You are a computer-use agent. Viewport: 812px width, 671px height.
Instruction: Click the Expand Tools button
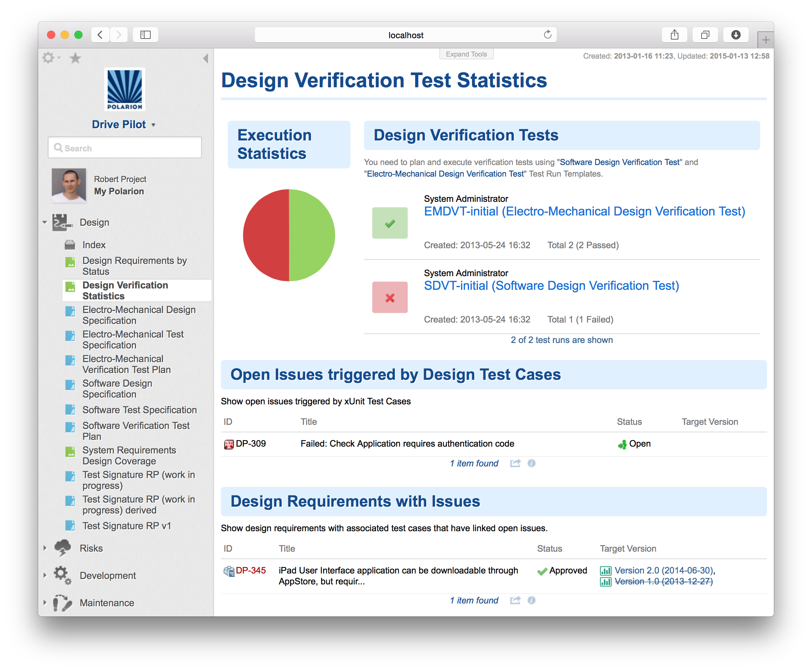coord(466,54)
